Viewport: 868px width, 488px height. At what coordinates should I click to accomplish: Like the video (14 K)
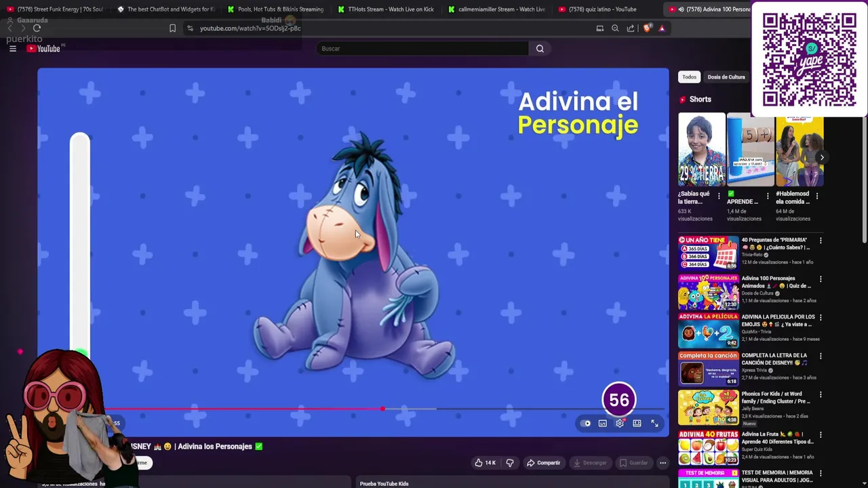point(485,463)
